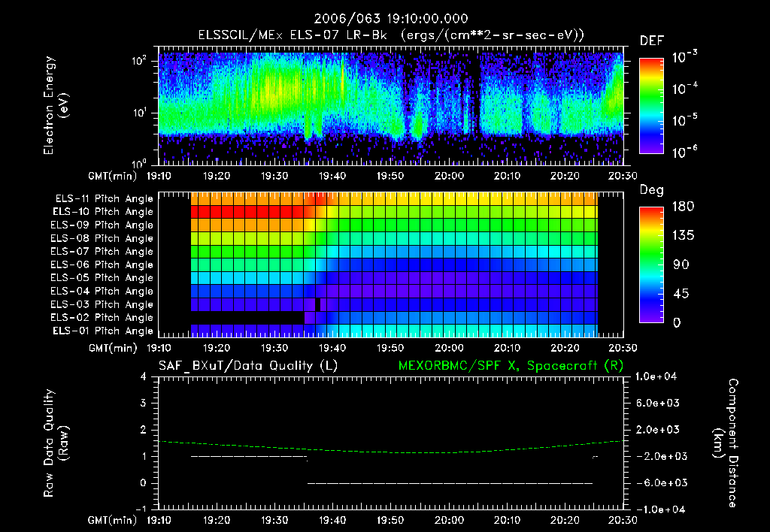Click the 20:00 tick under pitch angle panel
Screen dimensions: 770x532
[449, 348]
